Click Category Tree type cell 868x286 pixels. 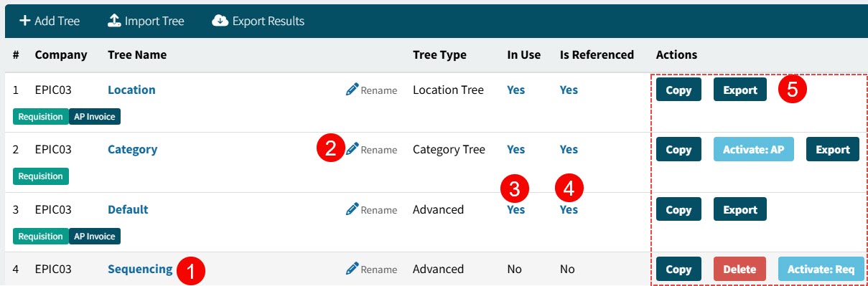tap(449, 149)
